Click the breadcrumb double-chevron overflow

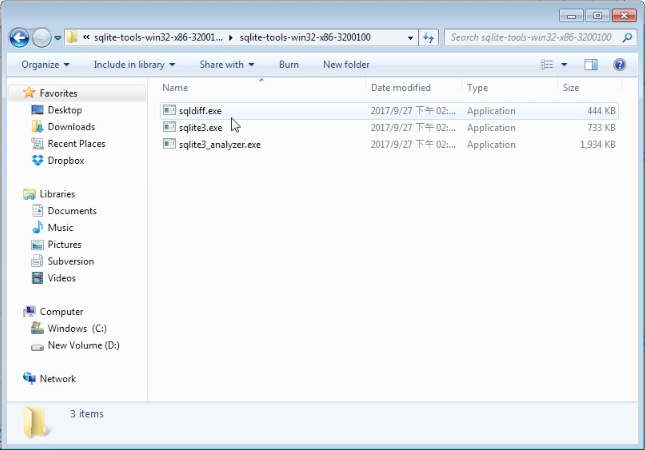pos(86,37)
